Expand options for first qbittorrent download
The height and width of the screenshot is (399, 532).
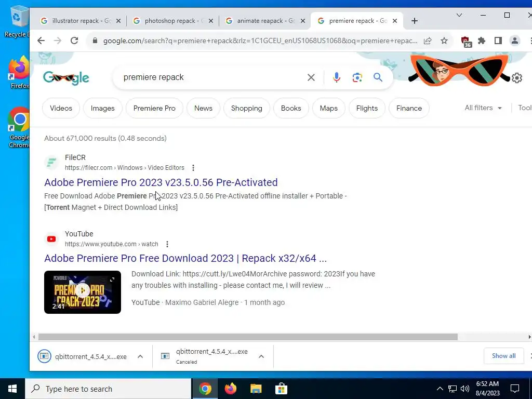tap(140, 356)
